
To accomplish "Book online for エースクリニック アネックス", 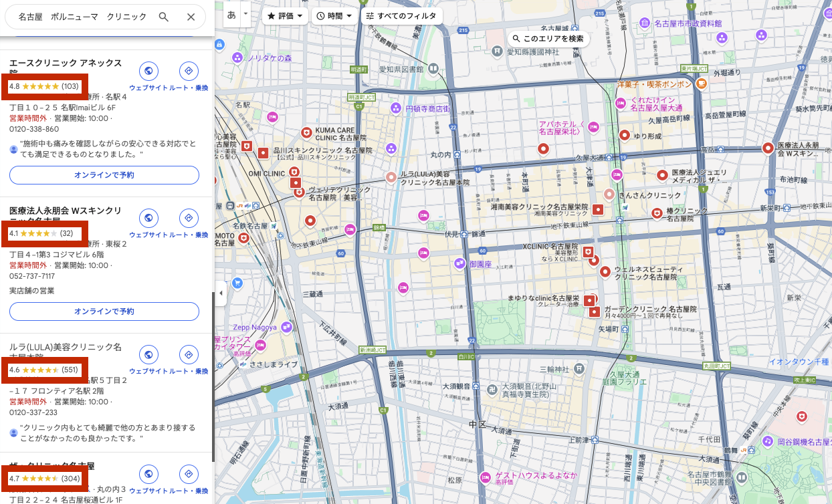I will point(104,175).
